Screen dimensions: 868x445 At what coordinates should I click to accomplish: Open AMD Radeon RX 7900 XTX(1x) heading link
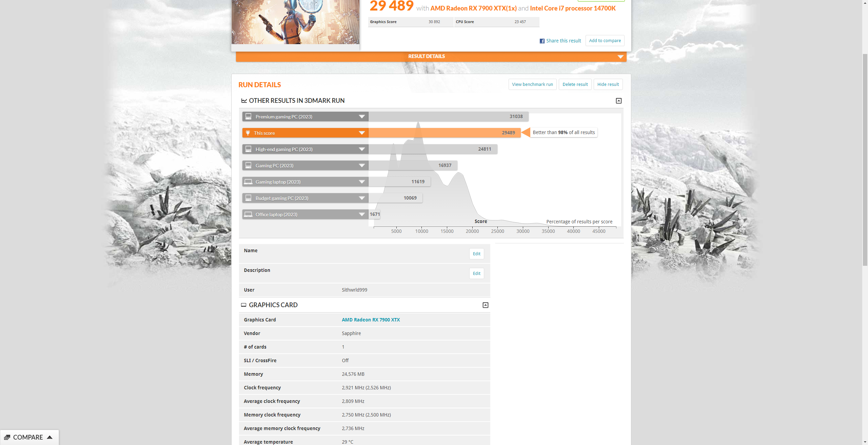(473, 8)
